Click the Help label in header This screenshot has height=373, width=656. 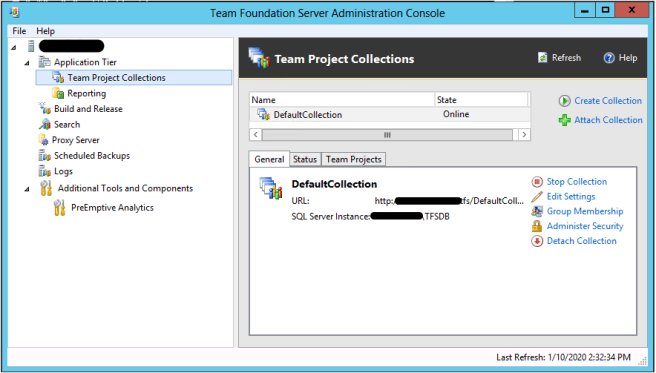coord(628,58)
